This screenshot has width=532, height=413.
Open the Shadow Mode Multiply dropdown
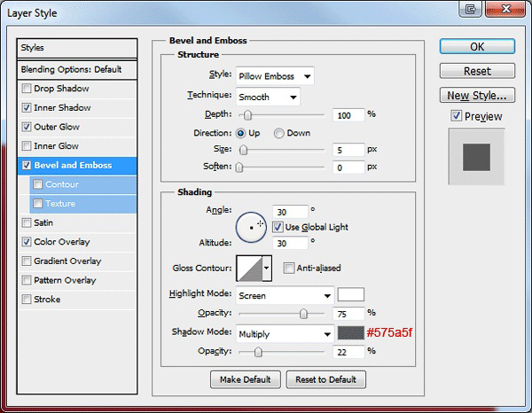[285, 334]
